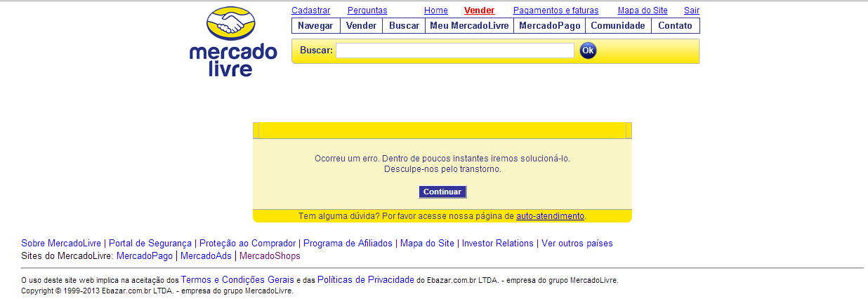Viewport: 868px width, 299px height.
Task: Open Proteção ao Comprador footer link
Action: tap(248, 244)
